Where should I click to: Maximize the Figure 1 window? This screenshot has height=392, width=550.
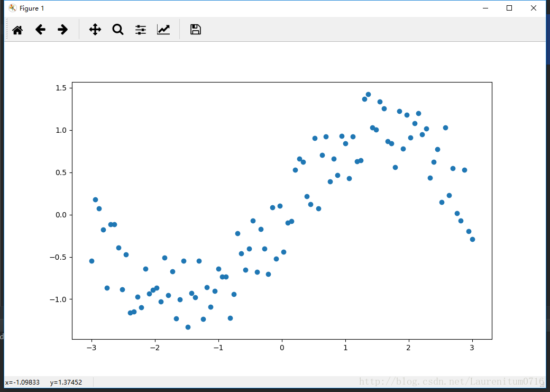click(x=509, y=8)
